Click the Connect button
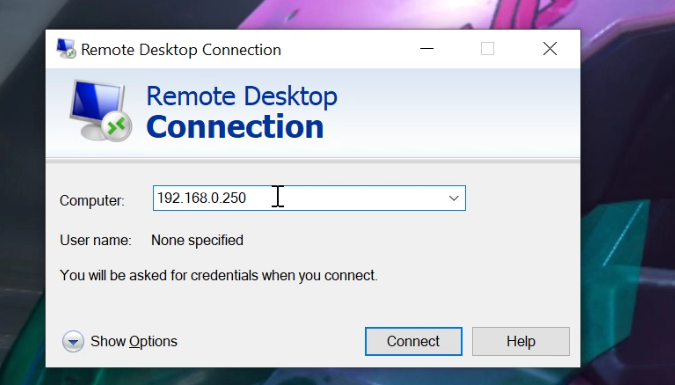Image resolution: width=675 pixels, height=385 pixels. pos(413,342)
